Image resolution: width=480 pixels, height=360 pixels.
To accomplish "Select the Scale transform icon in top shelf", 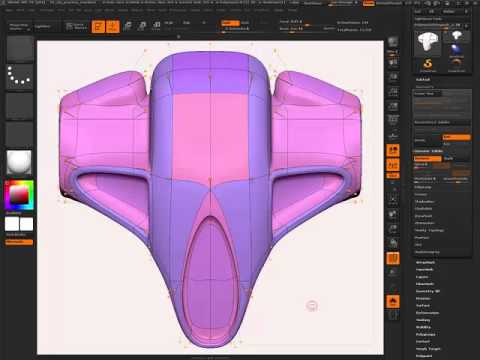I will [x=142, y=26].
